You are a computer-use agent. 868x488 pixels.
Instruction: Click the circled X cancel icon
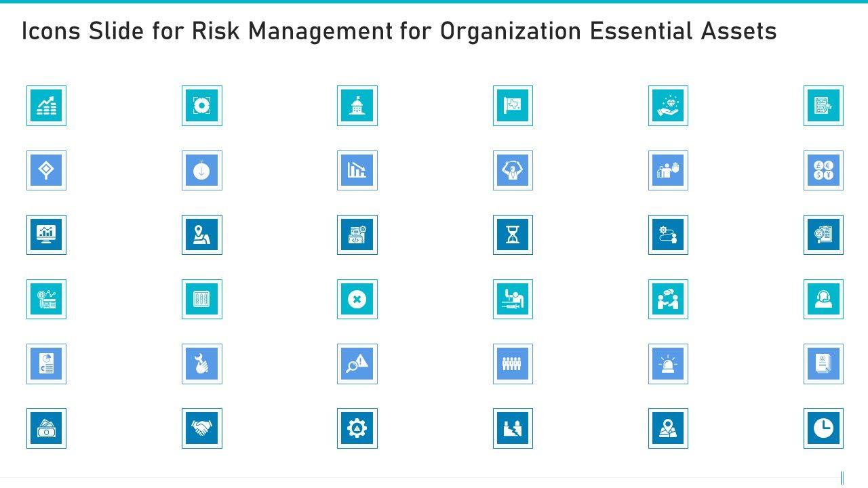tap(357, 299)
